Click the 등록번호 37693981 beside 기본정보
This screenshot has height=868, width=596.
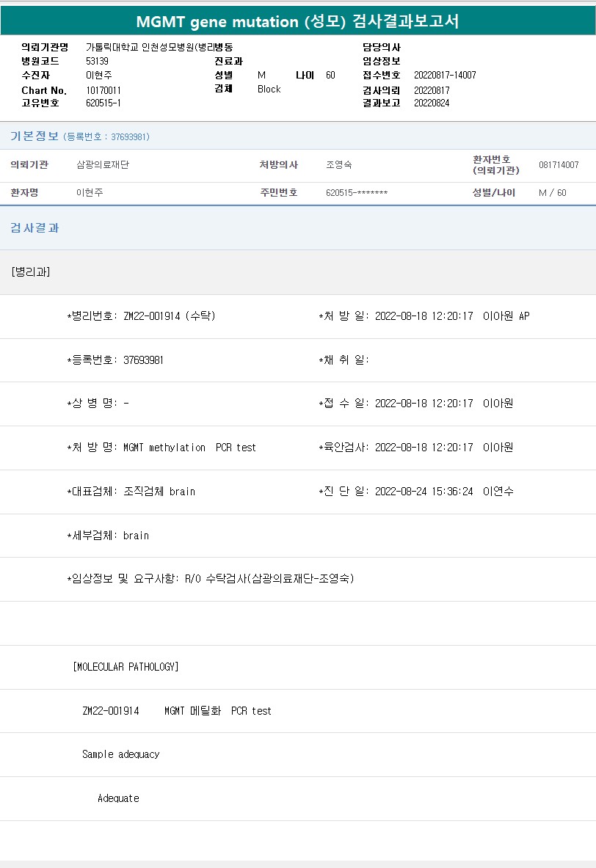tap(106, 137)
